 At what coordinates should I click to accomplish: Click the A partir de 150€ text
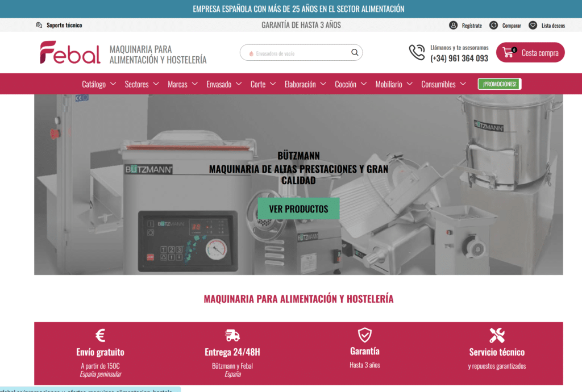coord(100,366)
